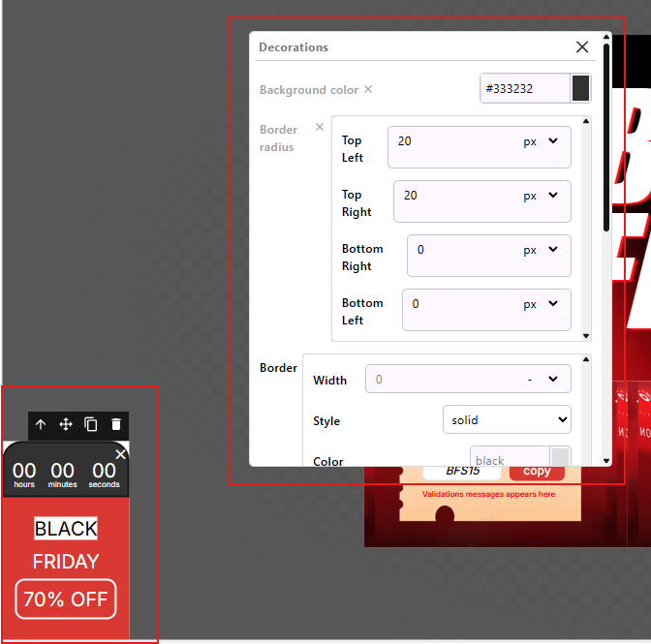The image size is (651, 644).
Task: Click the validation messages text in coupon
Action: pyautogui.click(x=488, y=494)
